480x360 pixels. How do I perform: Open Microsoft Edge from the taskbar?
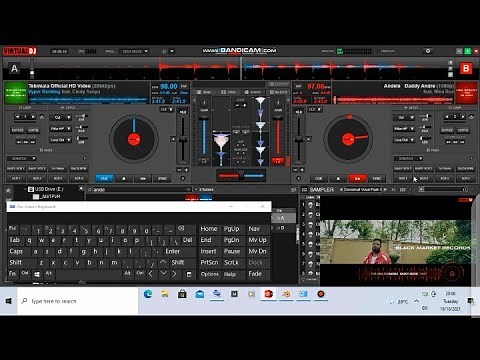coord(148,294)
